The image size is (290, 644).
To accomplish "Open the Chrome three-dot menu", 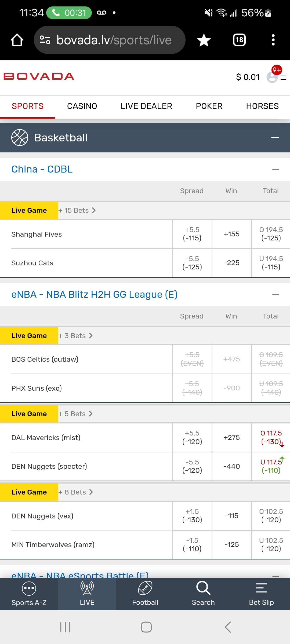I will coord(273,40).
